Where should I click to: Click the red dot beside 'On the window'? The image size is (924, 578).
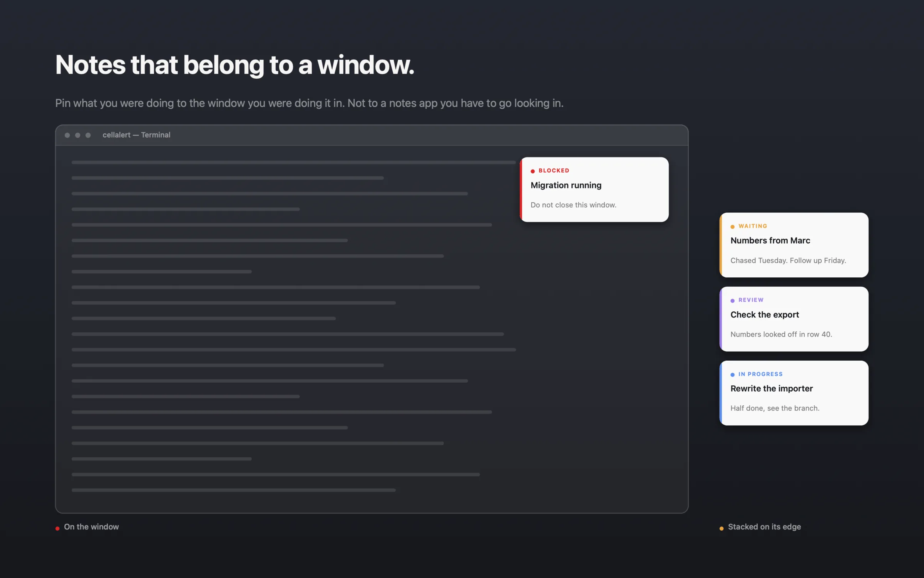click(x=57, y=528)
